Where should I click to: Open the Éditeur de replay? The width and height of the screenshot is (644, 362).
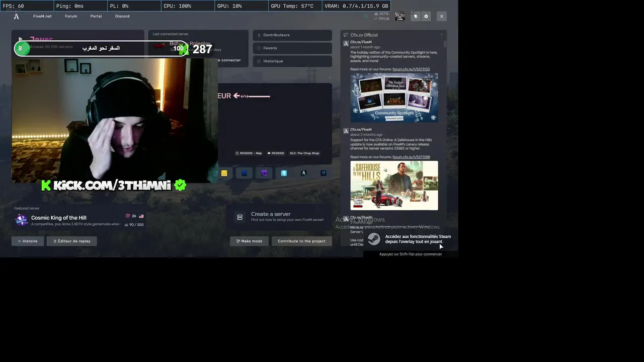pyautogui.click(x=72, y=241)
